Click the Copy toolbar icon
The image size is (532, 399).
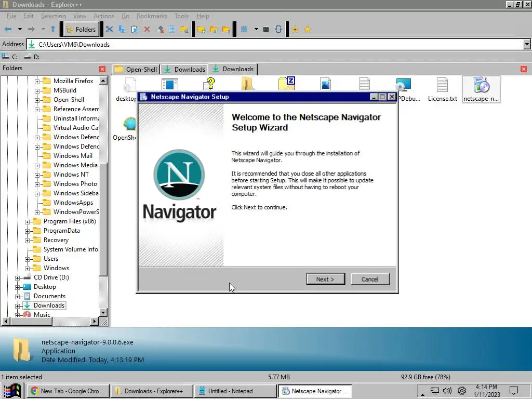[122, 30]
